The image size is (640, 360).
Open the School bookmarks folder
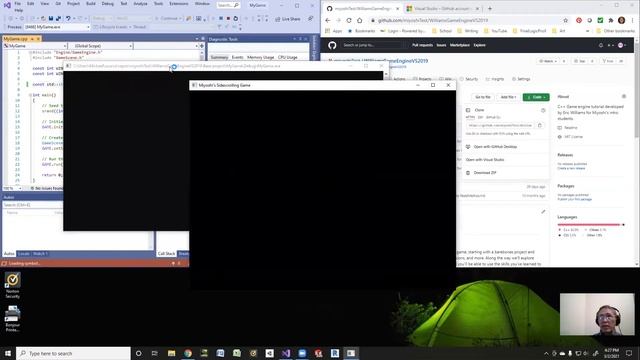click(x=442, y=31)
